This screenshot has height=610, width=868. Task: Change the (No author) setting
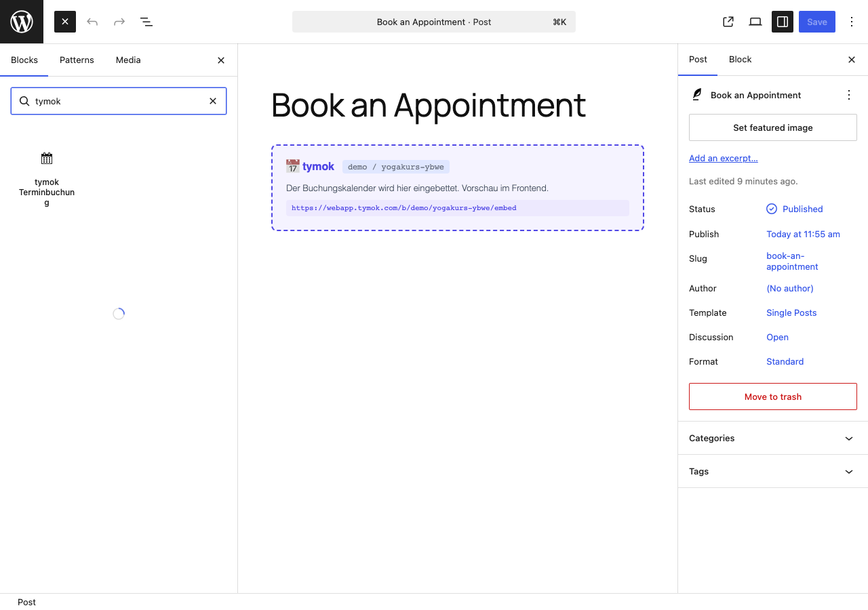point(790,288)
